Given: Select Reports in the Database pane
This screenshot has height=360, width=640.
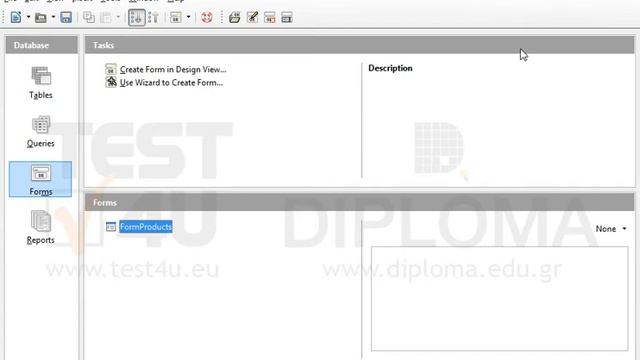Looking at the screenshot, I should pyautogui.click(x=40, y=227).
